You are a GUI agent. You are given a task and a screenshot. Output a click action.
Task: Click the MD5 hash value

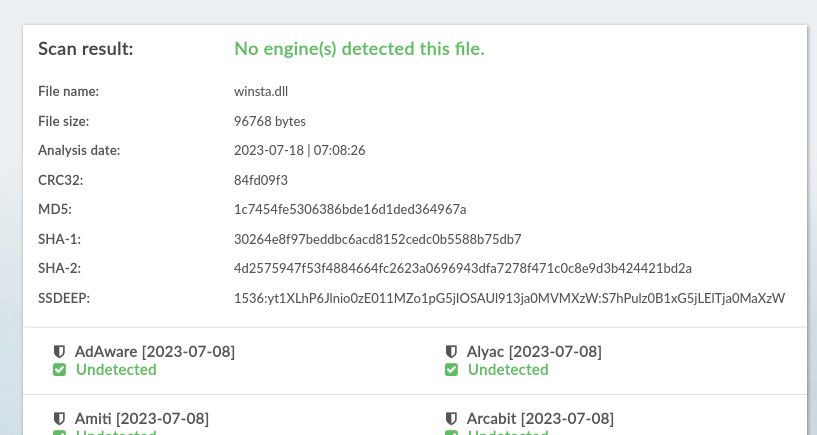pos(350,209)
